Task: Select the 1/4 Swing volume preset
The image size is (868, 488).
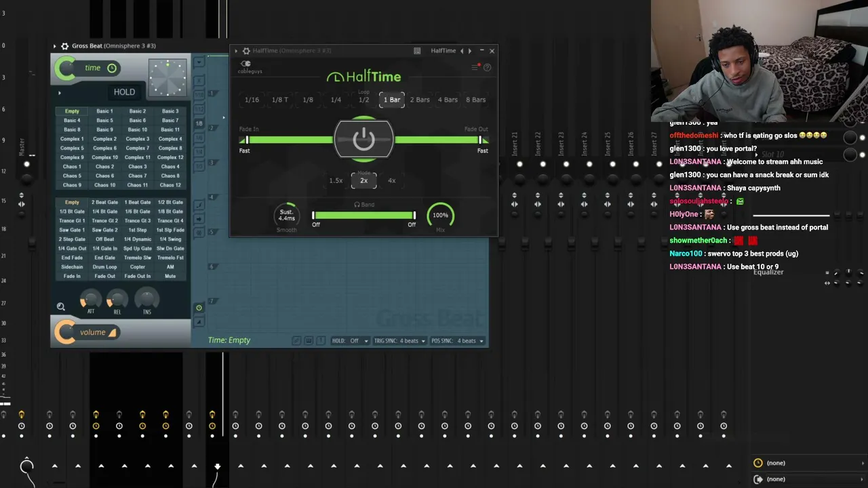Action: point(170,239)
